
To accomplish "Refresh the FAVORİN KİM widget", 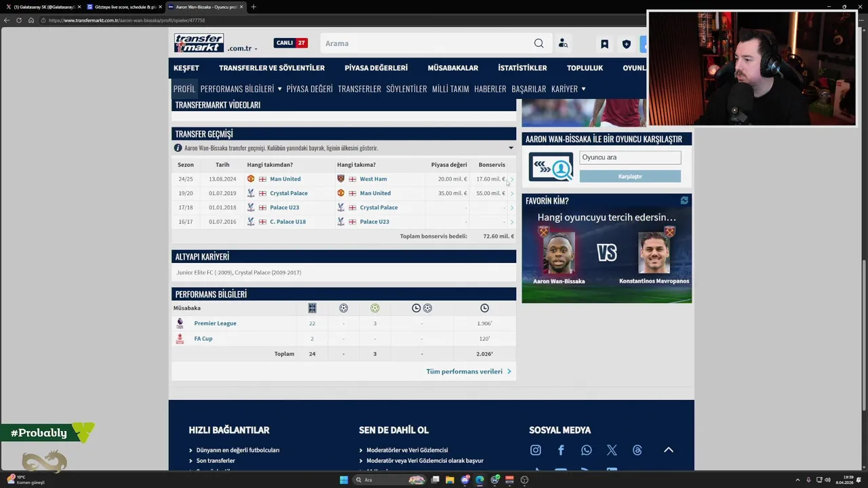I will click(684, 201).
